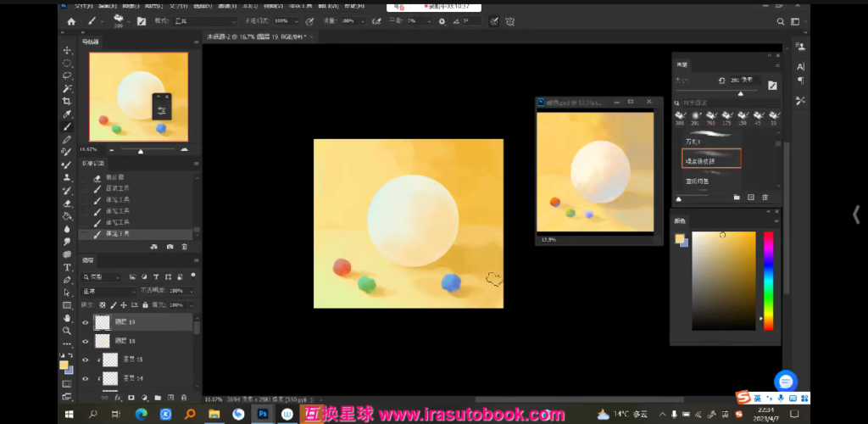Click the blue chat bubble button

point(785,381)
